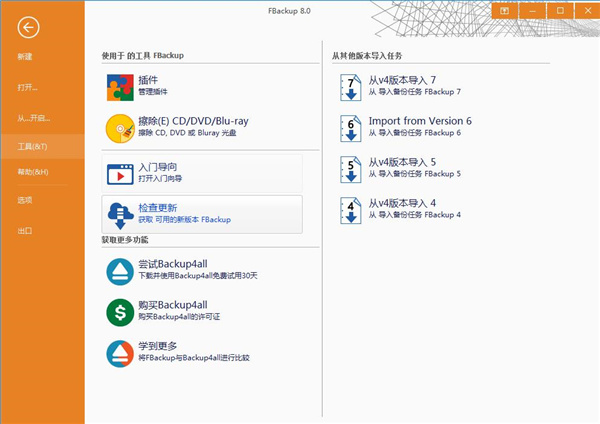This screenshot has width=600, height=424.
Task: Click the 尝试Backup4all blue icon
Action: click(x=120, y=271)
